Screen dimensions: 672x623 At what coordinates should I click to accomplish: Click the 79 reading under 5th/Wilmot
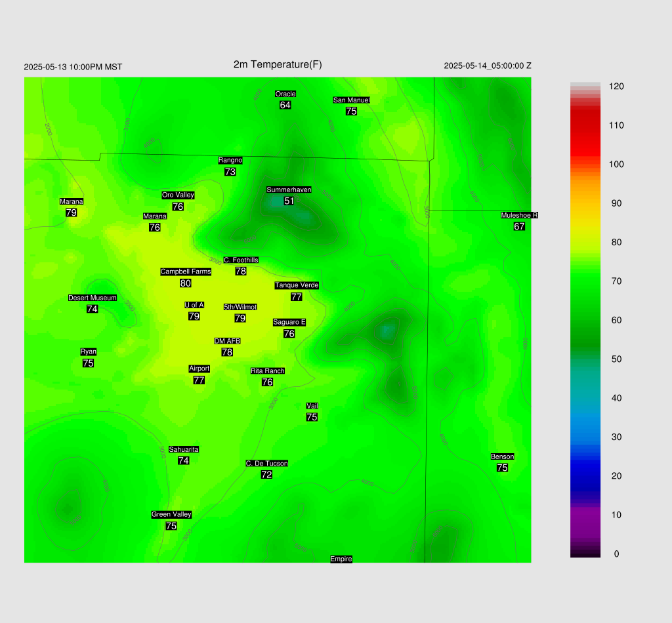(240, 318)
